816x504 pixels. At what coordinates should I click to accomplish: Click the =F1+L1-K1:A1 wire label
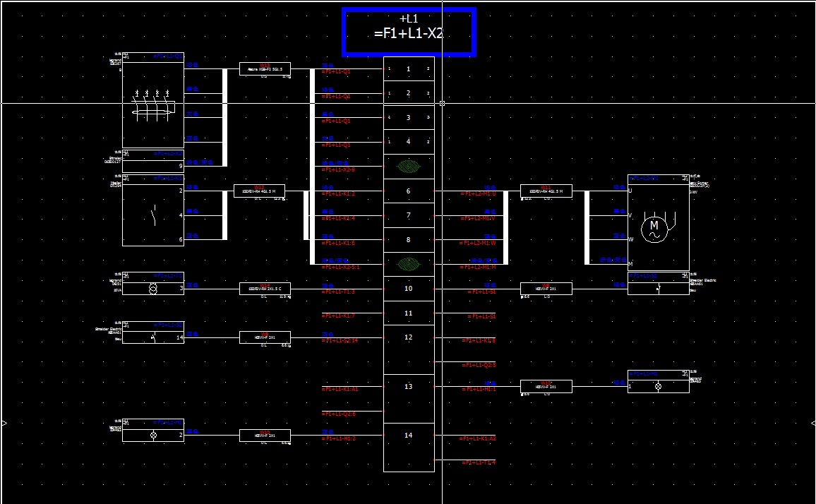(340, 390)
